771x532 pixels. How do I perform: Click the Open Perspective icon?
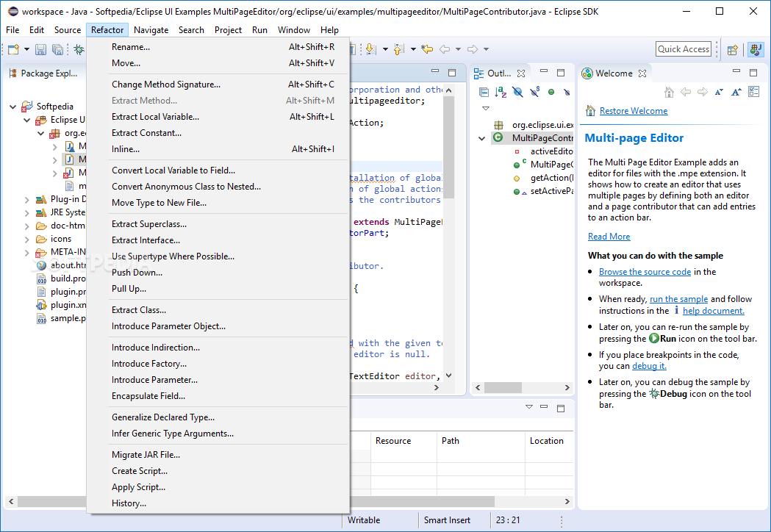[733, 49]
